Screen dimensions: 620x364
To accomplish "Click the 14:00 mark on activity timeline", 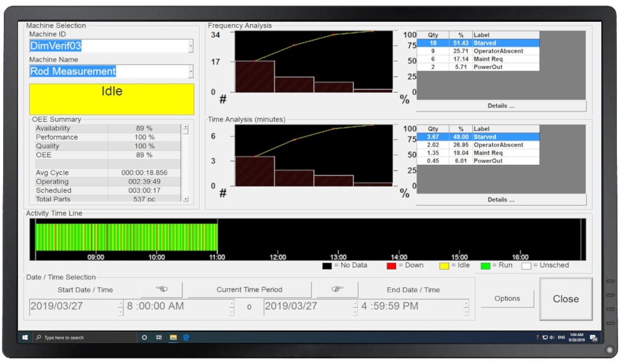I will (x=399, y=257).
